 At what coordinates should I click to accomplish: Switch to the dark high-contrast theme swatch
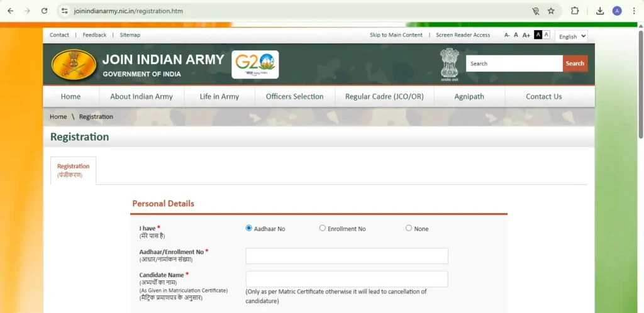538,35
